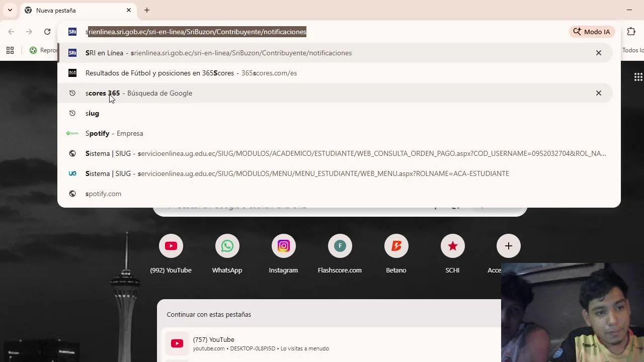Viewport: 644px width, 362px height.
Task: Select the Nueva pestaña tab
Action: pos(78,10)
